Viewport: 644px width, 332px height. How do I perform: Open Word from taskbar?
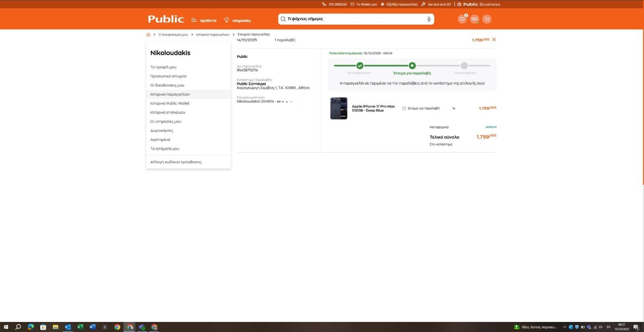click(x=93, y=327)
